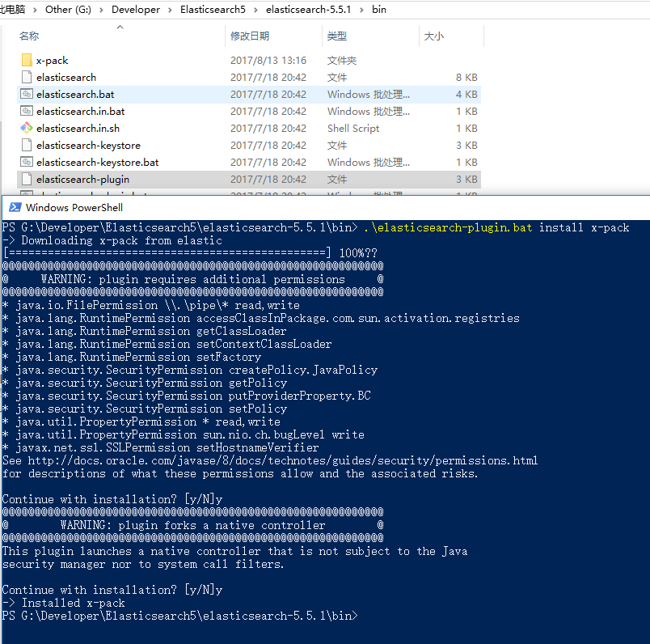This screenshot has height=644, width=650.
Task: Select the elasticsearch-keystore.bat file name
Action: [97, 163]
